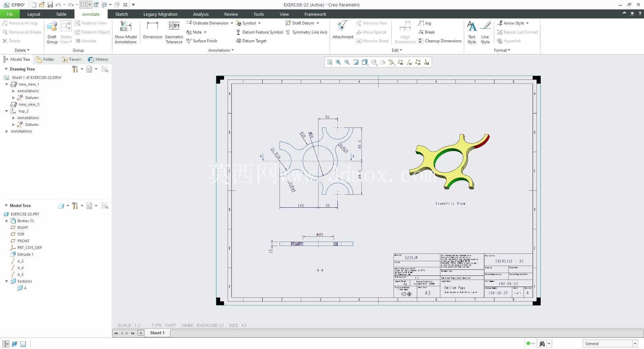Click the Refit view icon
This screenshot has height=349, width=644.
[330, 62]
